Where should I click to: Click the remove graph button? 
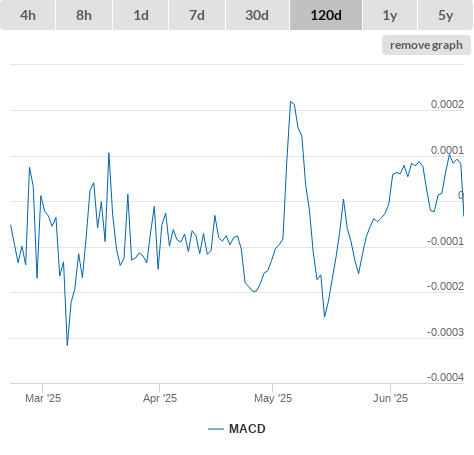pos(426,45)
